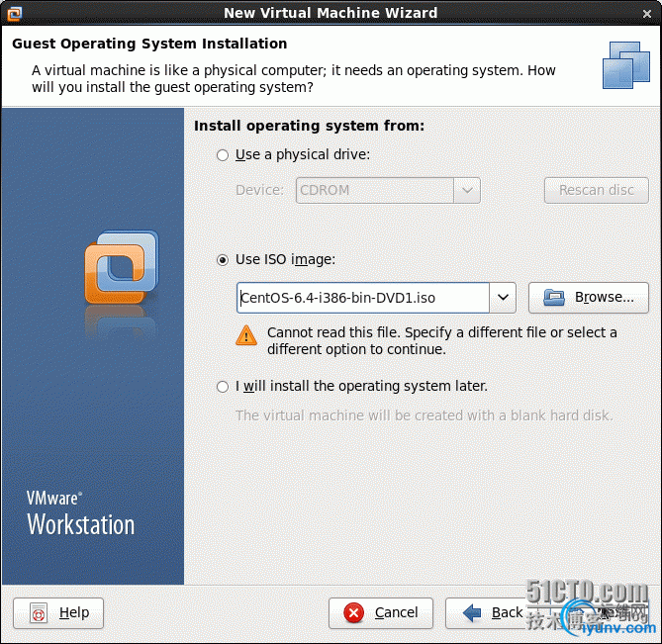The width and height of the screenshot is (662, 644).
Task: Click the 'Guest Operating System Installation' title
Action: [149, 44]
